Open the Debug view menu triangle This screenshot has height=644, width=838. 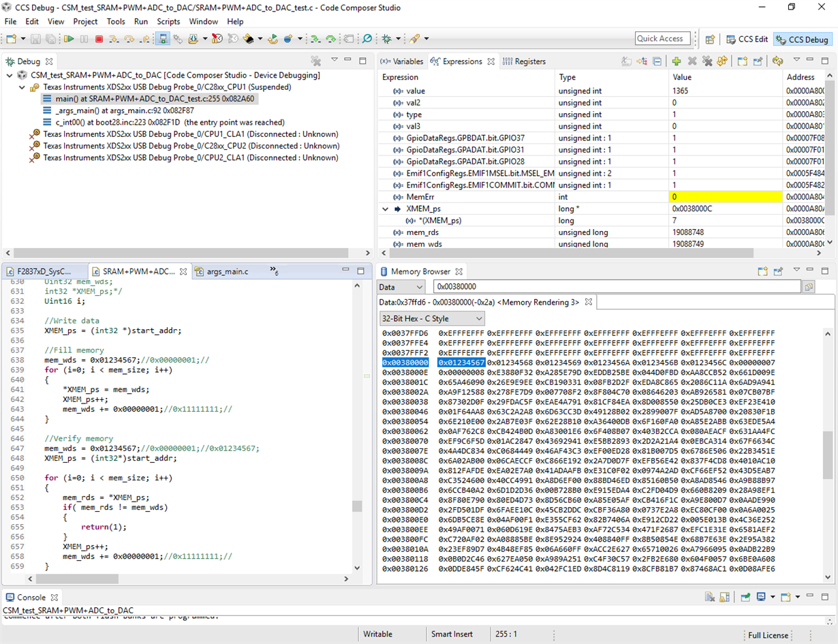(334, 60)
